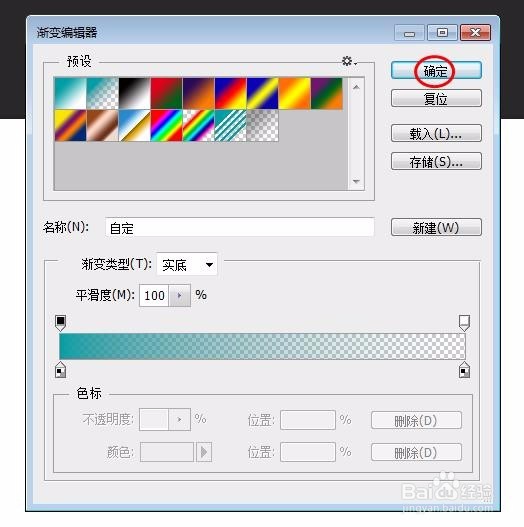Click the 名称 name input field

240,228
